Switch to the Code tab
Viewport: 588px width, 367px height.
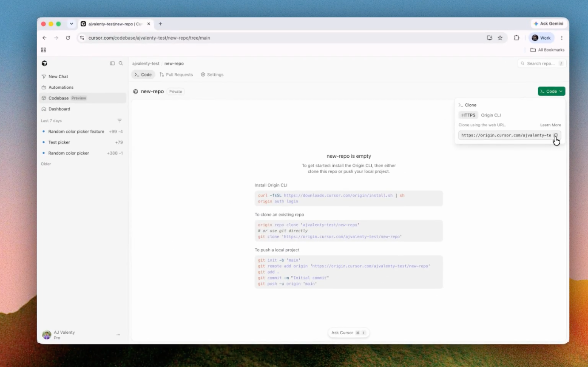[143, 74]
